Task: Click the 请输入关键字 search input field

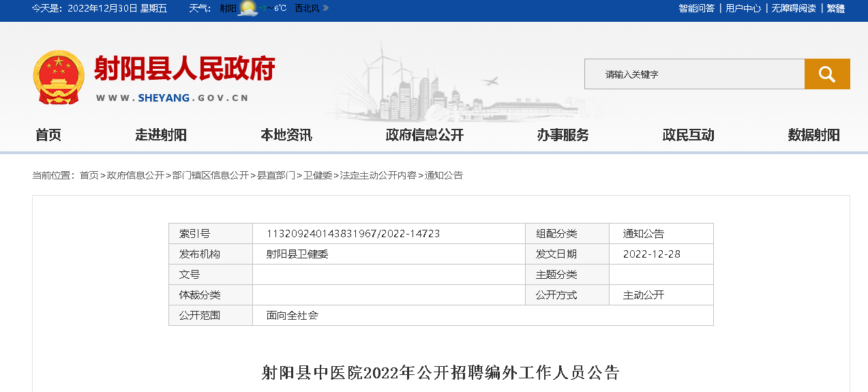Action: [x=694, y=74]
